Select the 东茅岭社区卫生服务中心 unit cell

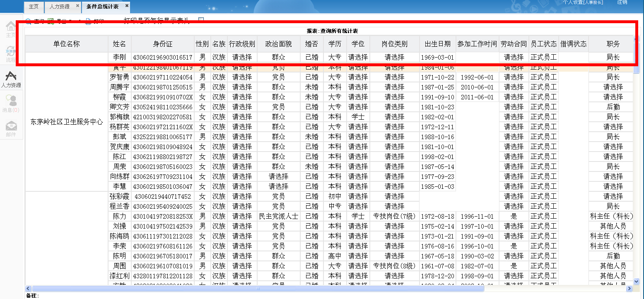point(67,122)
